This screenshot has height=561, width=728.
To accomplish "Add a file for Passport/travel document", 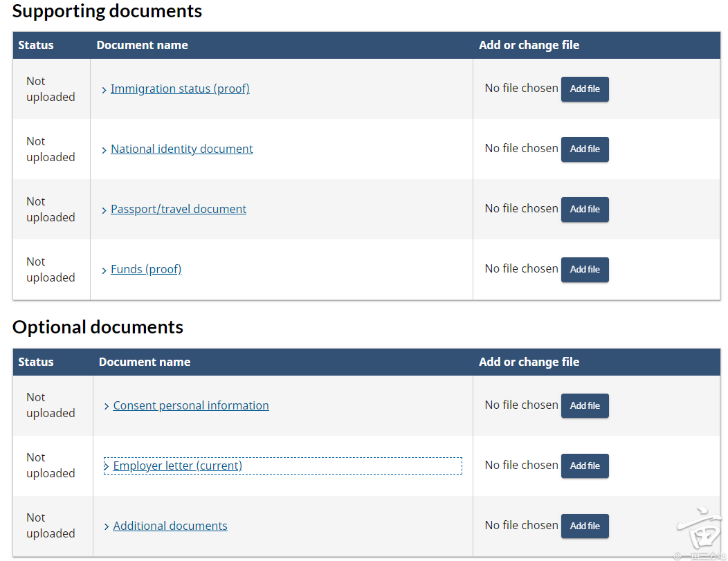I will 584,210.
